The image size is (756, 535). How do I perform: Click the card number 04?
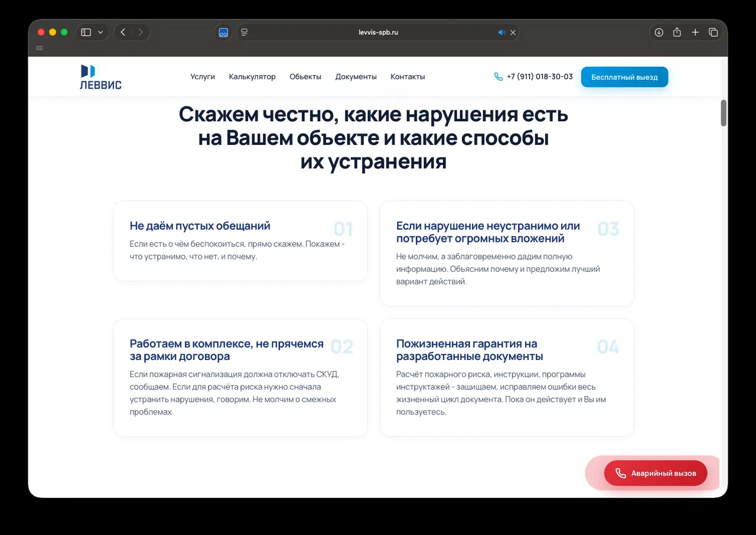(x=608, y=346)
